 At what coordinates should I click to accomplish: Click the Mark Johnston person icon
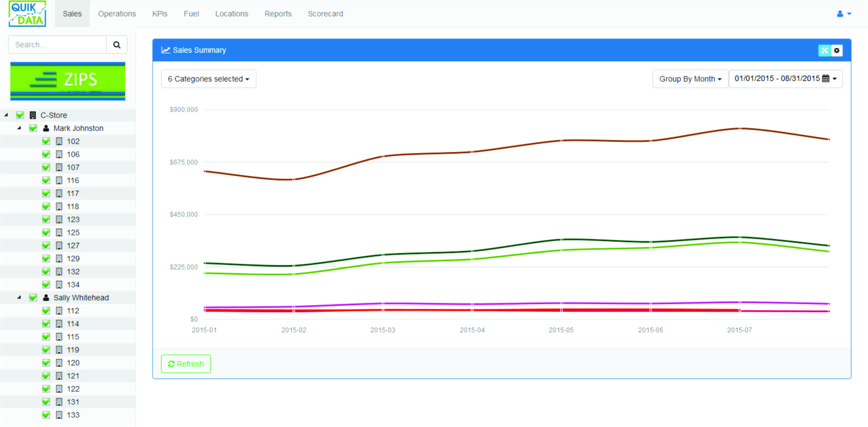46,128
